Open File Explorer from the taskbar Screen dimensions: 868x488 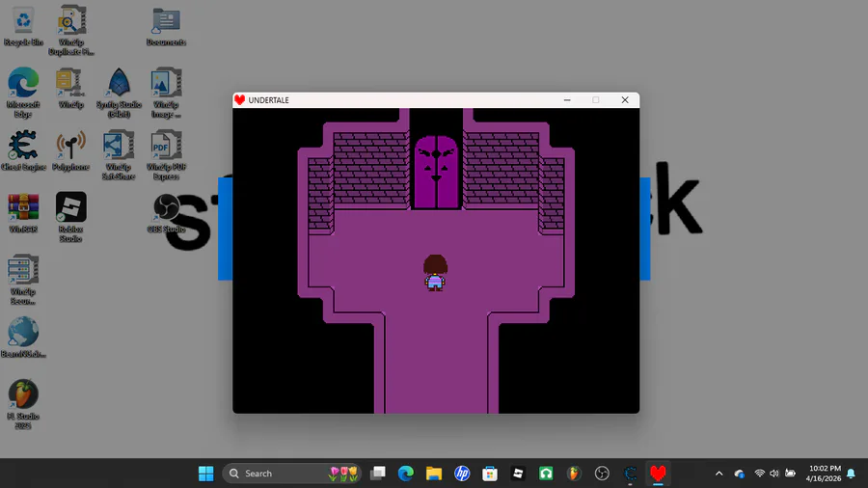tap(433, 474)
